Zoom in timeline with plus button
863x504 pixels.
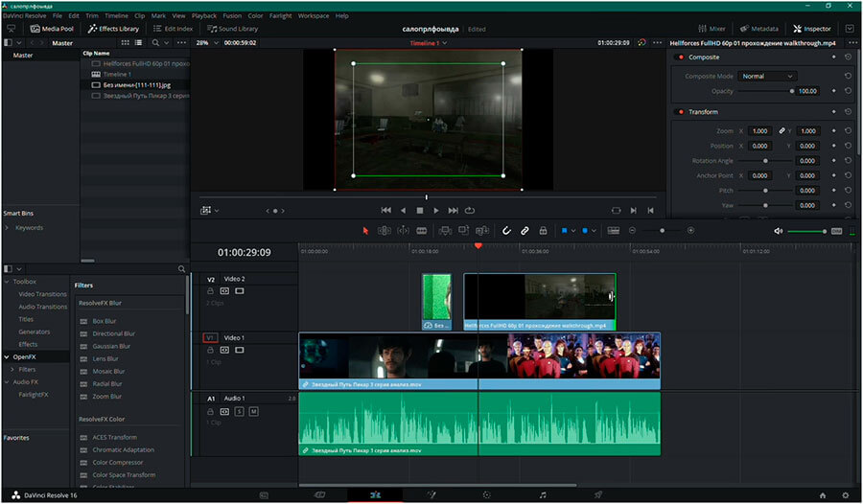click(690, 231)
